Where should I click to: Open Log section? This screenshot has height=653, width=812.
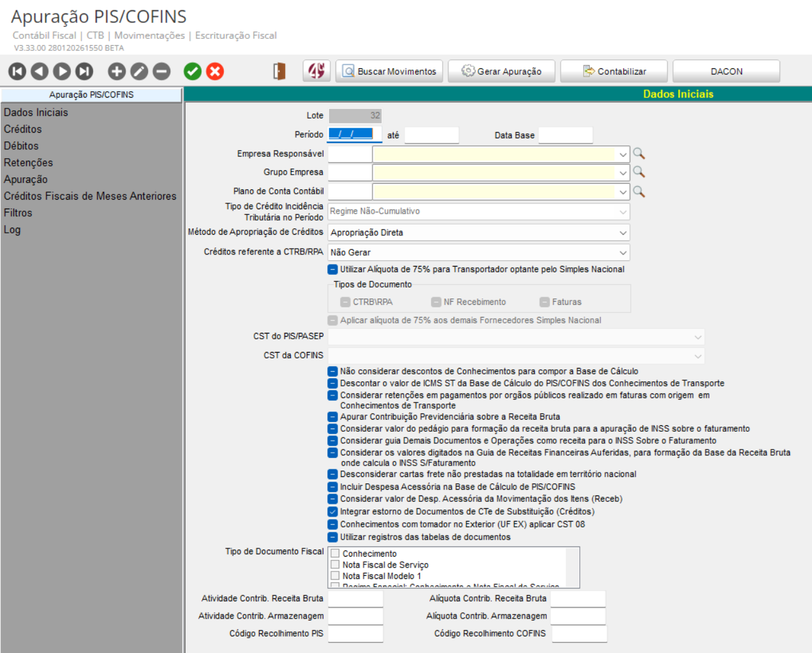(x=12, y=230)
